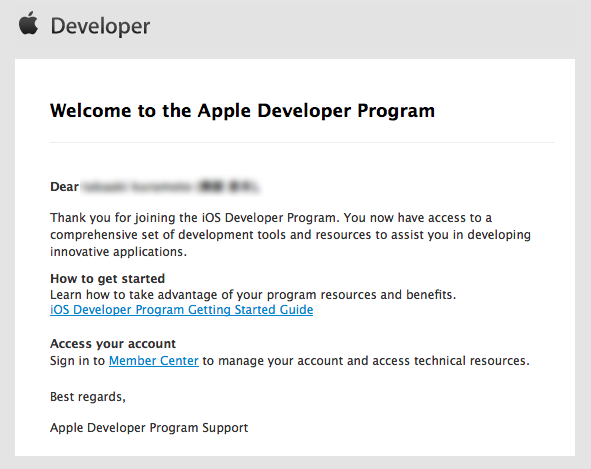Click the How to get started heading
Image resolution: width=591 pixels, height=469 pixels.
[x=107, y=279]
